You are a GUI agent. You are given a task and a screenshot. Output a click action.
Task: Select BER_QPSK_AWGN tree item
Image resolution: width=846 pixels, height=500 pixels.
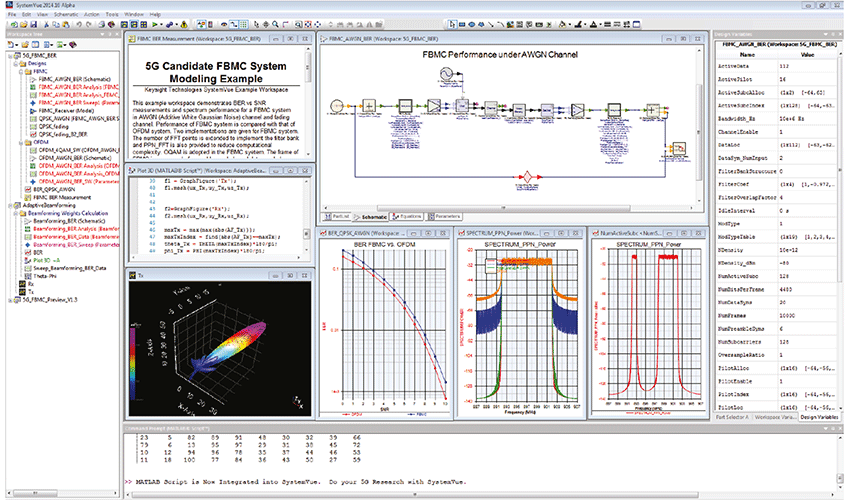click(x=54, y=190)
